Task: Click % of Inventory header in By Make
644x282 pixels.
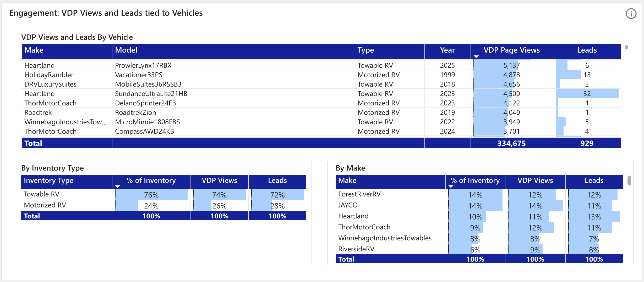Action: (475, 181)
